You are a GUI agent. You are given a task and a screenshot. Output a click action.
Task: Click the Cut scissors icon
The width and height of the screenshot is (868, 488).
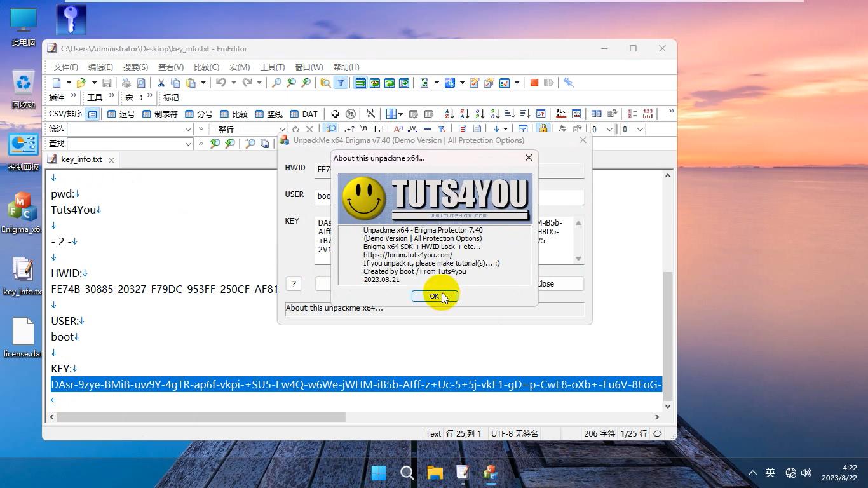[161, 83]
